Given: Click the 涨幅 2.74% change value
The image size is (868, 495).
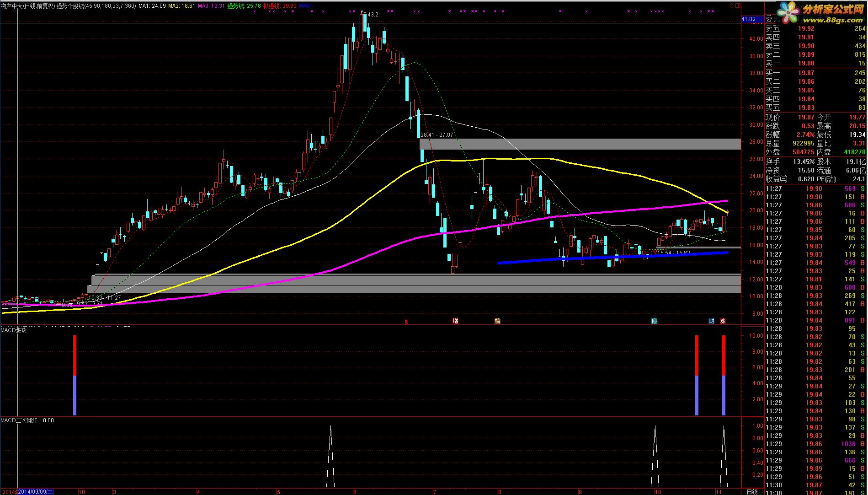Looking at the screenshot, I should pyautogui.click(x=805, y=135).
